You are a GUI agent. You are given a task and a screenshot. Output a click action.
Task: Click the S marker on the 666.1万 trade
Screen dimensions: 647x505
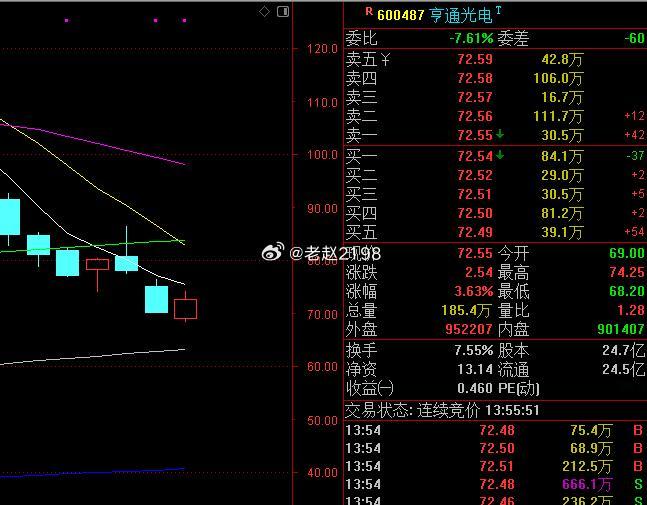pos(638,484)
